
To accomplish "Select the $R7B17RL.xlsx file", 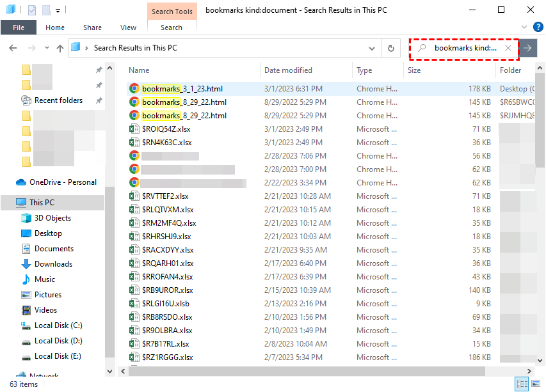I will pos(165,344).
